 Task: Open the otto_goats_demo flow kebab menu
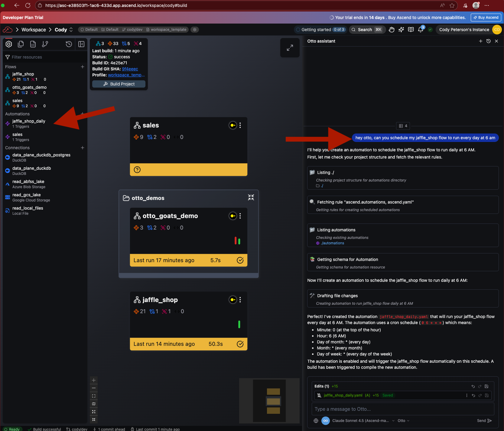[x=240, y=216]
